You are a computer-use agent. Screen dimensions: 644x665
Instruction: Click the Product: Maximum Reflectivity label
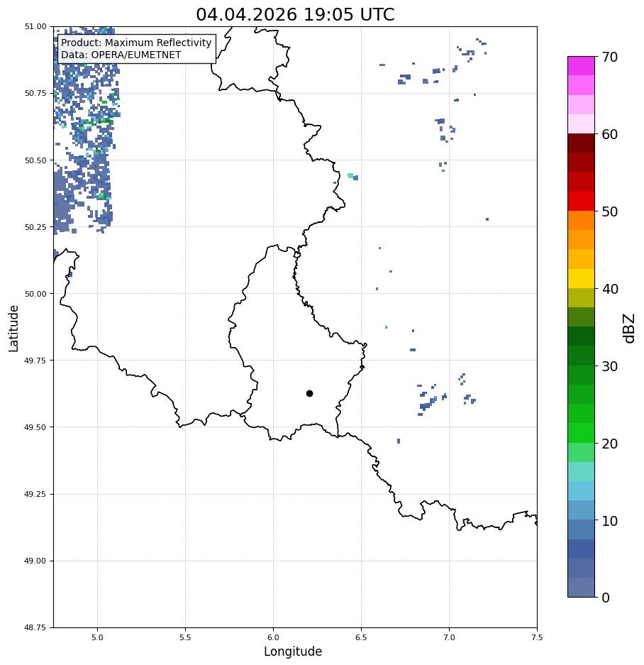136,43
